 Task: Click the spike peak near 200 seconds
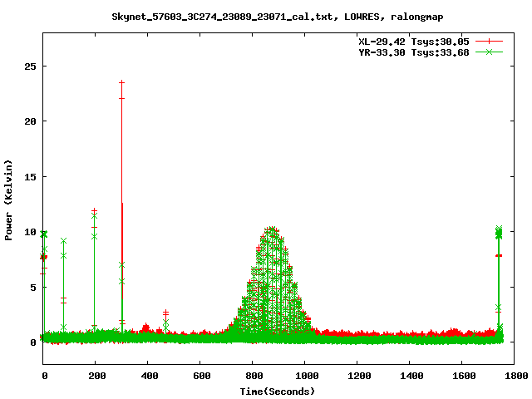94,211
